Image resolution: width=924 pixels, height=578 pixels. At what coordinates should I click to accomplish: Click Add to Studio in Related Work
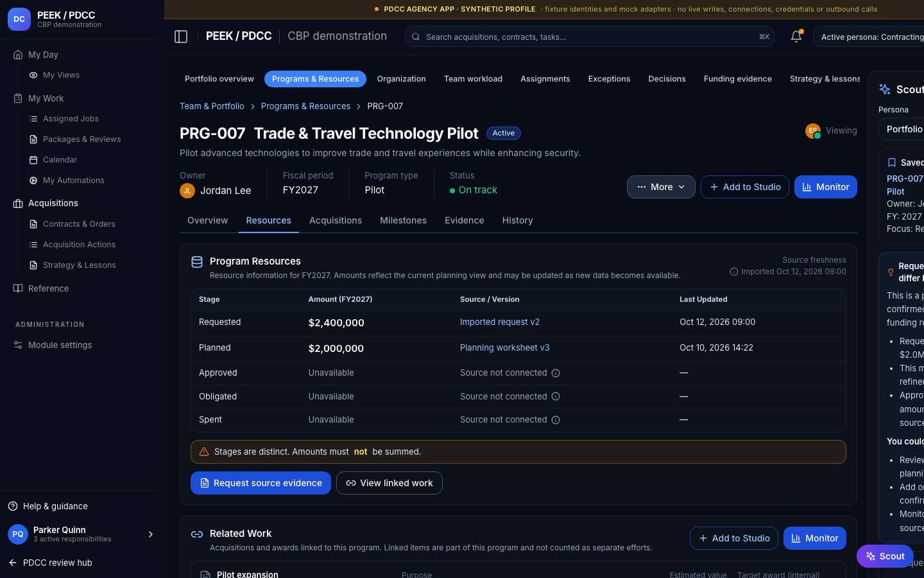pyautogui.click(x=734, y=538)
